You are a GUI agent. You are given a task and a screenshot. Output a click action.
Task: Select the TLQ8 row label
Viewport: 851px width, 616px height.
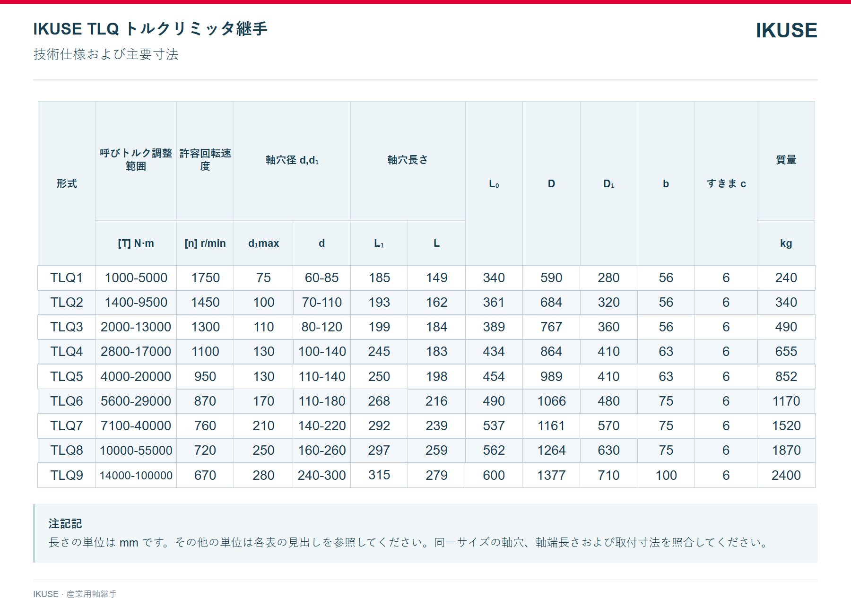67,450
